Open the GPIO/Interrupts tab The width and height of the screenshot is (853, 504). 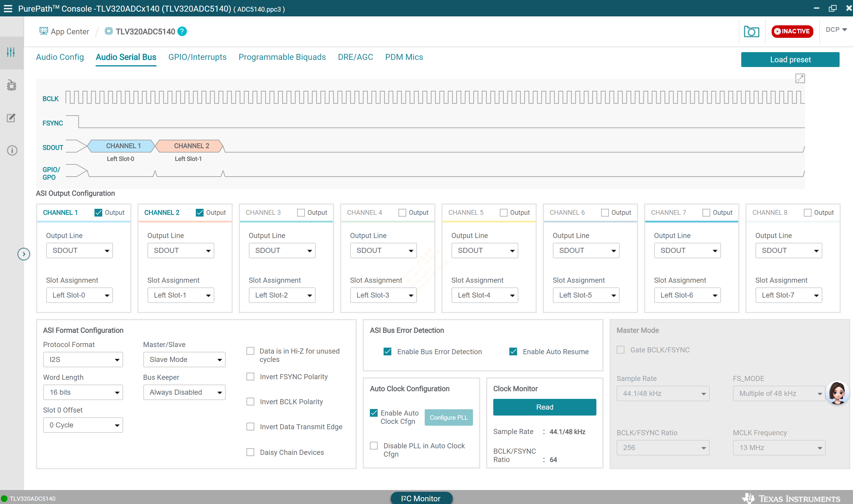(197, 57)
